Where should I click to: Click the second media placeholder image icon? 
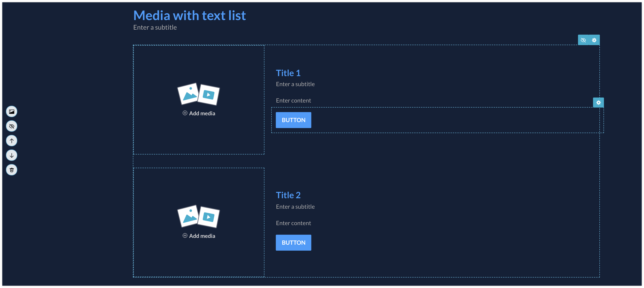pos(198,216)
